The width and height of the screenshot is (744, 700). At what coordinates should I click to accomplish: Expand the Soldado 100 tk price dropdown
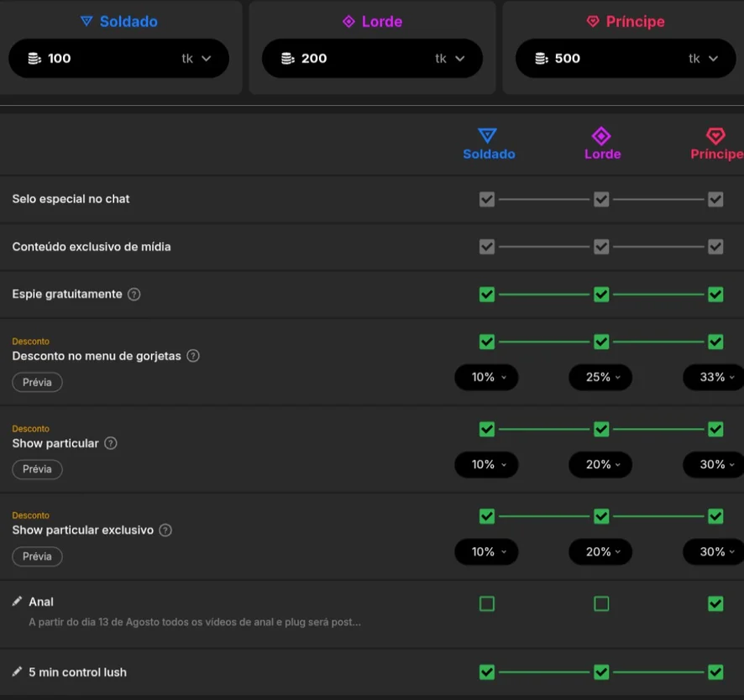(x=206, y=59)
